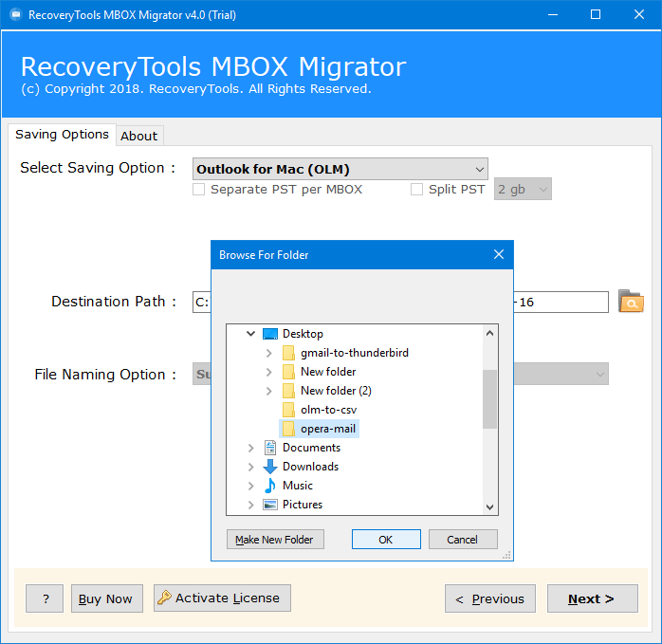
Task: Click the Music note icon in tree
Action: tap(270, 486)
